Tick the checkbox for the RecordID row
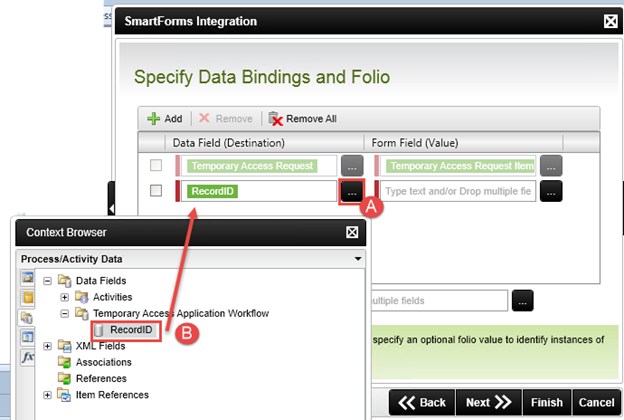The height and width of the screenshot is (420, 624). tap(155, 190)
